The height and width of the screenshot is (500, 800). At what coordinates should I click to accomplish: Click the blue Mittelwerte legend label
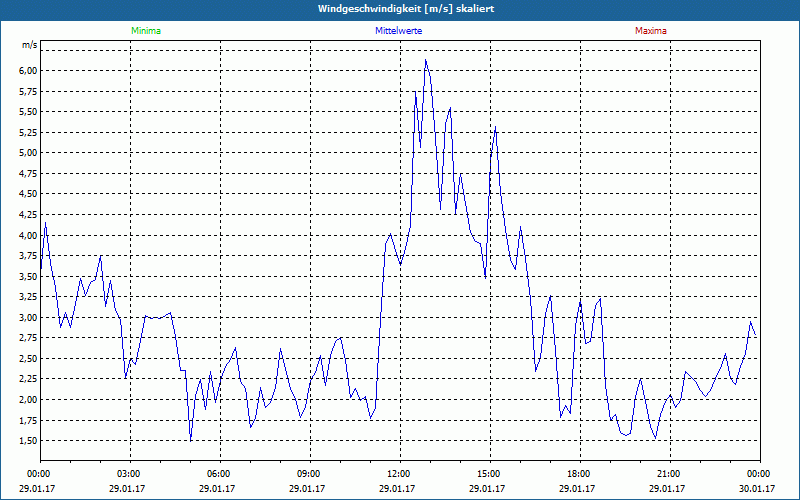click(398, 31)
